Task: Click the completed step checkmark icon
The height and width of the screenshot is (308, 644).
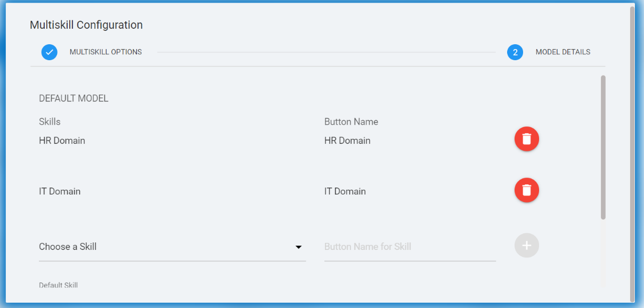Action: click(x=50, y=52)
